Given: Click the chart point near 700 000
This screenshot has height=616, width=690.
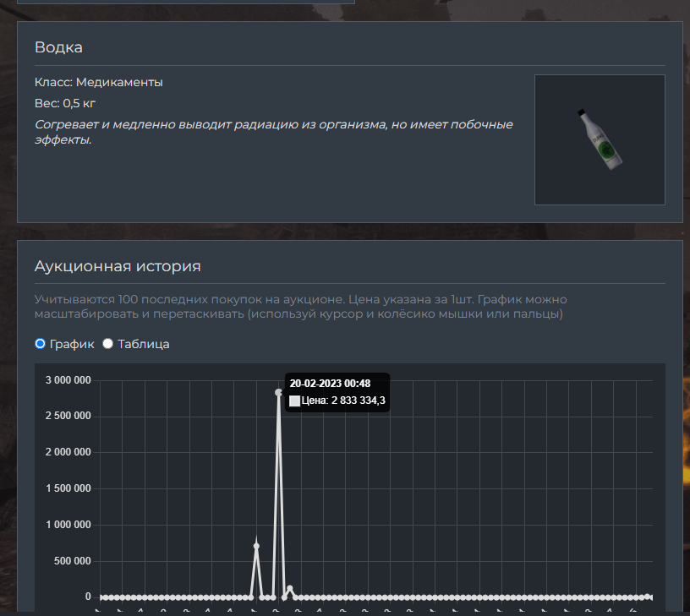Looking at the screenshot, I should (256, 546).
